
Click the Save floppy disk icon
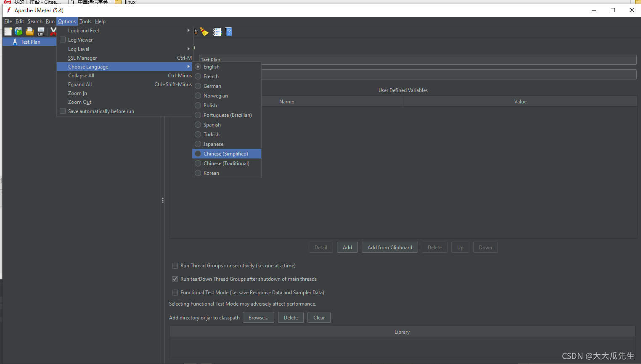(41, 32)
